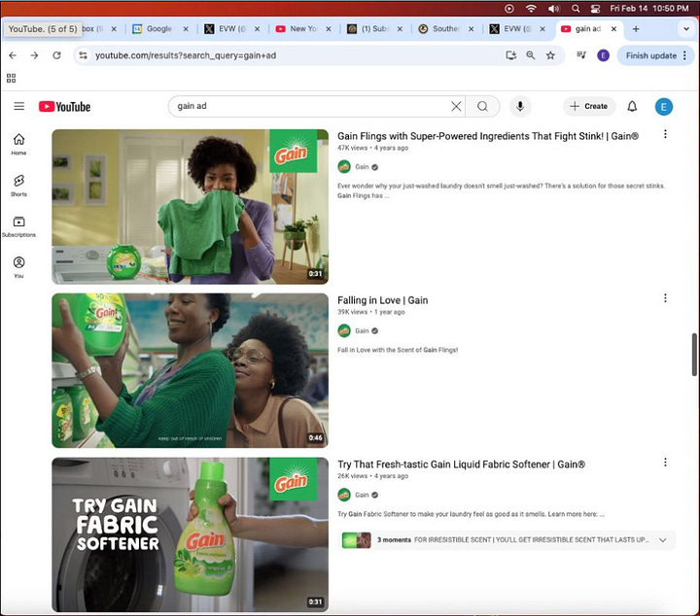Bookmark this page with the star icon

550,55
